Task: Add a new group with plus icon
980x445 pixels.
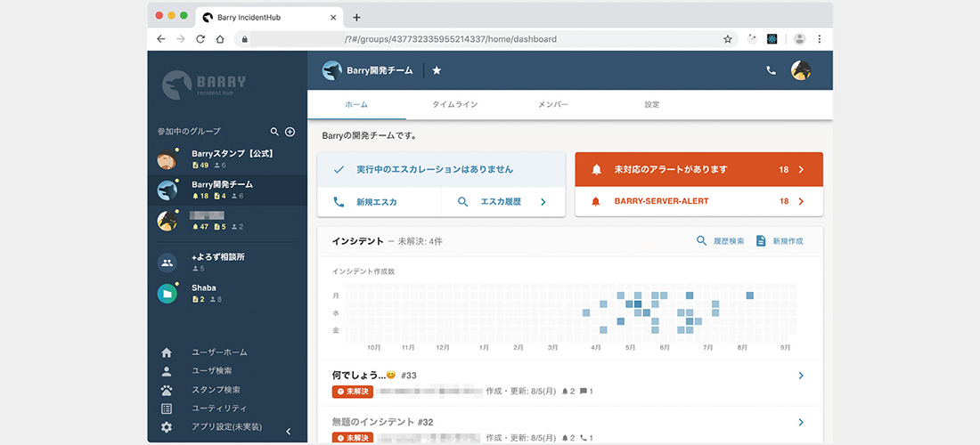Action: coord(290,132)
